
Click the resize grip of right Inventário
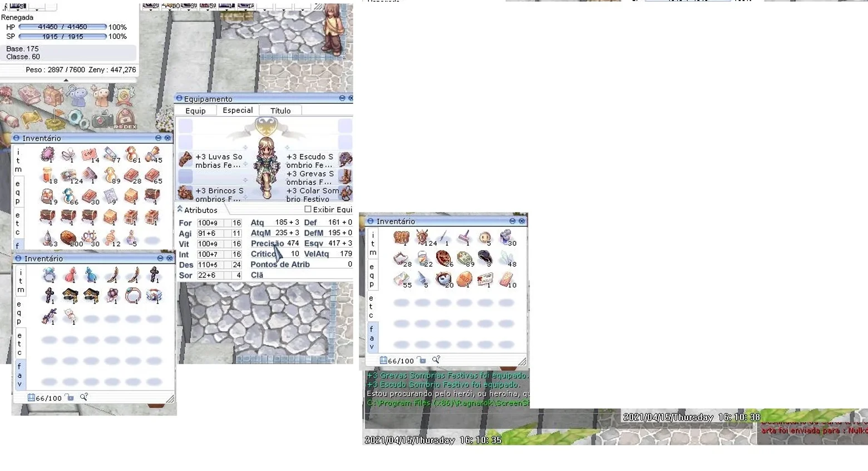(x=522, y=361)
